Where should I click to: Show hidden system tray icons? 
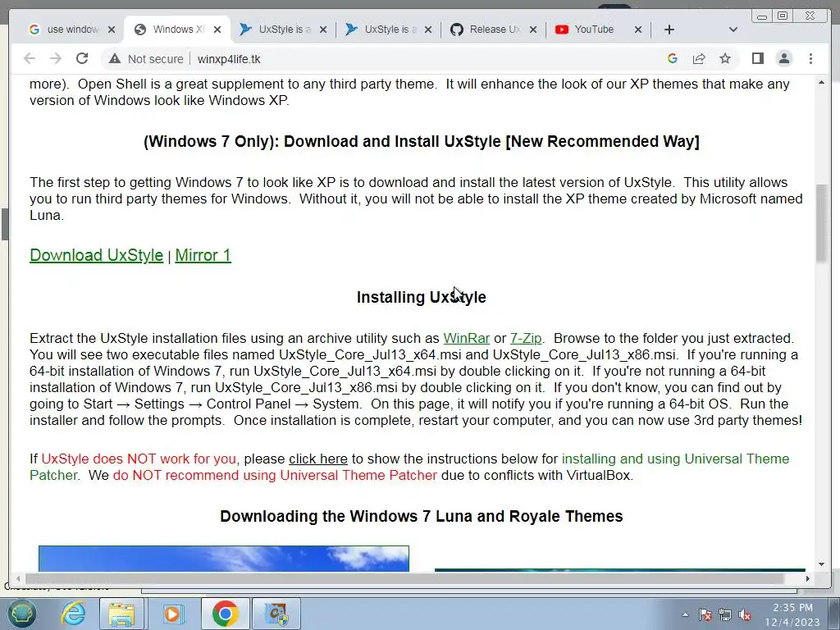[x=685, y=615]
